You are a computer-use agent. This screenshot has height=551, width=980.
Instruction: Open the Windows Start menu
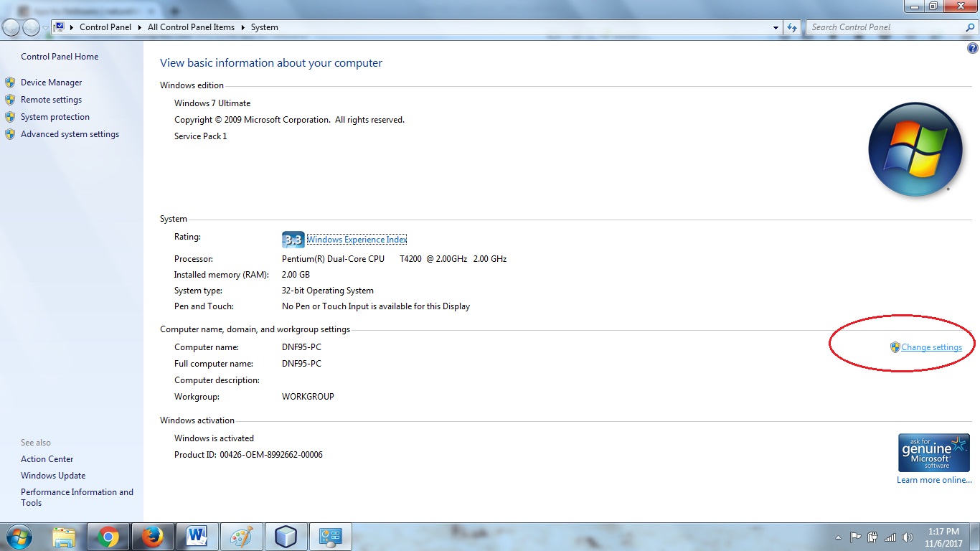coord(19,537)
